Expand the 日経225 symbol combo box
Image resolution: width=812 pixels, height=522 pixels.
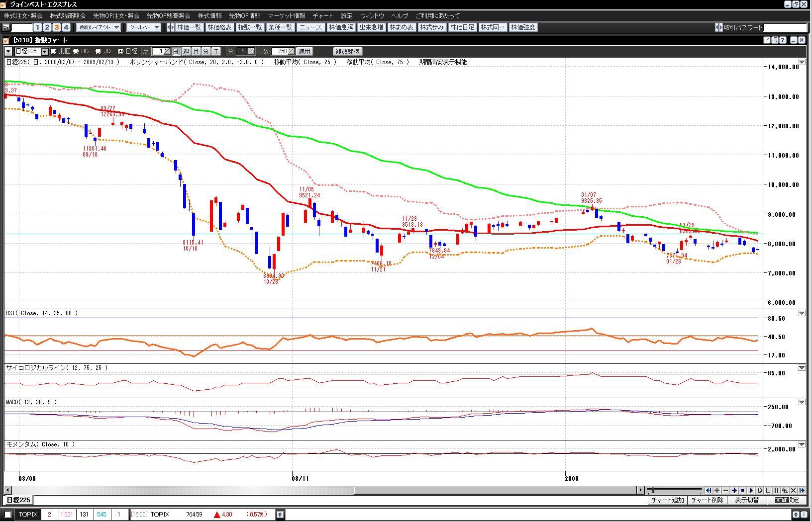(44, 51)
